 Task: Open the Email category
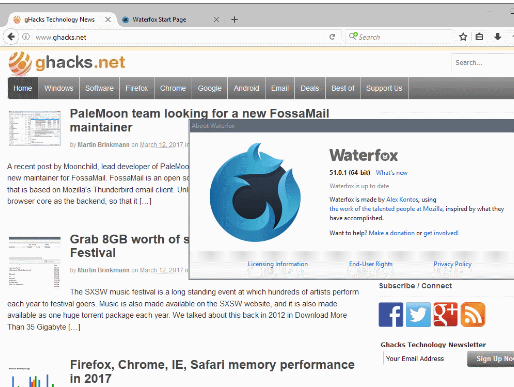pos(280,88)
